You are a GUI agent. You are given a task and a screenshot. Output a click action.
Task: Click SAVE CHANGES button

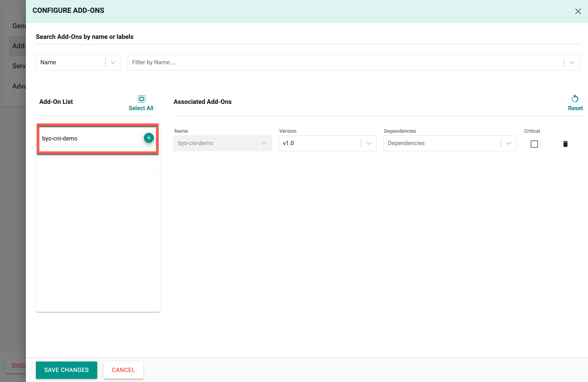point(66,370)
